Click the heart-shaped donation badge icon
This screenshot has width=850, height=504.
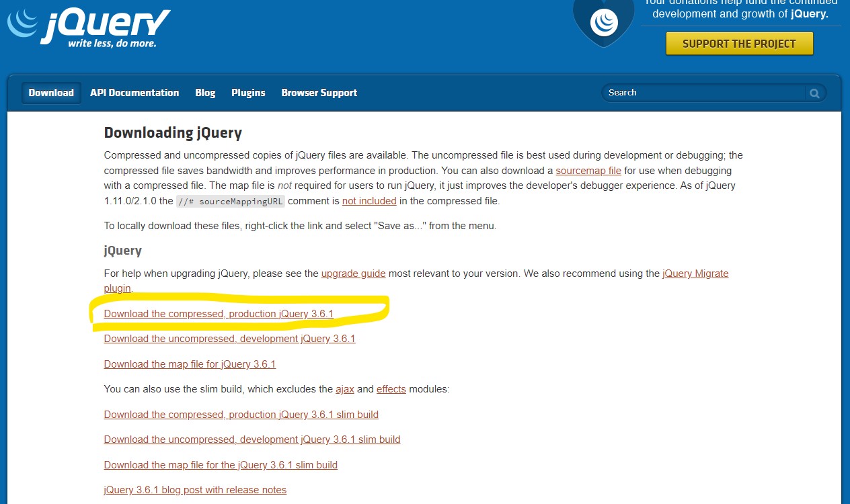pos(604,22)
